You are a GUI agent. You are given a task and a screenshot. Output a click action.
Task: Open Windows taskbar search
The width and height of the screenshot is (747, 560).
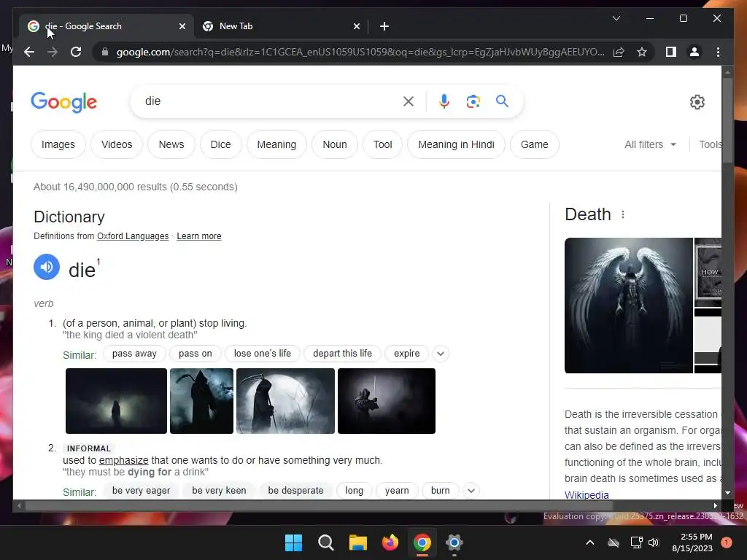[x=326, y=542]
